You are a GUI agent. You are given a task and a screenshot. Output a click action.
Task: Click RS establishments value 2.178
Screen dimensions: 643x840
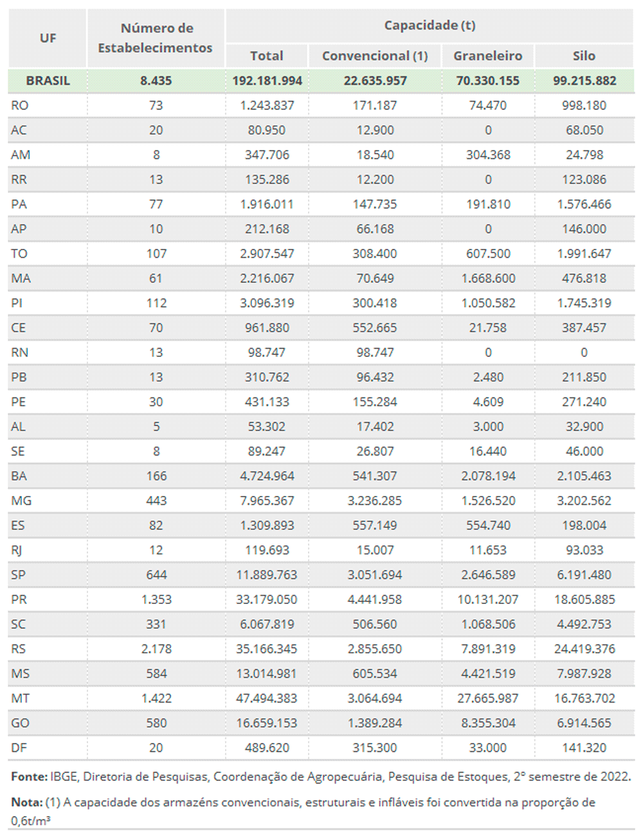(156, 649)
